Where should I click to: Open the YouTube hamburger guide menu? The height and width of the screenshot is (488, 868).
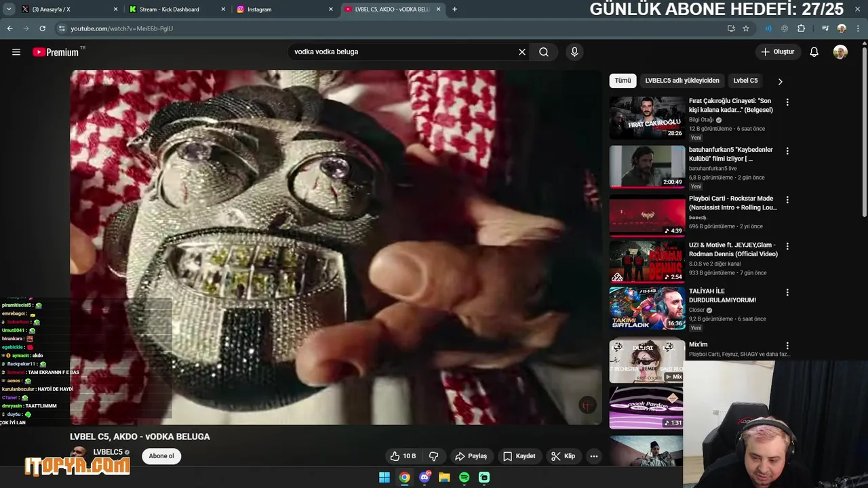pos(16,52)
